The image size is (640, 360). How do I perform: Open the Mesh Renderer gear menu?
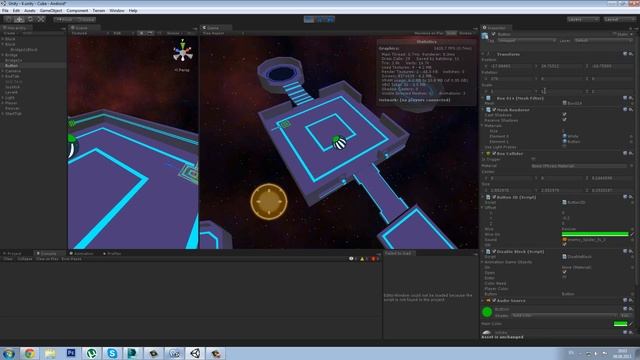631,110
